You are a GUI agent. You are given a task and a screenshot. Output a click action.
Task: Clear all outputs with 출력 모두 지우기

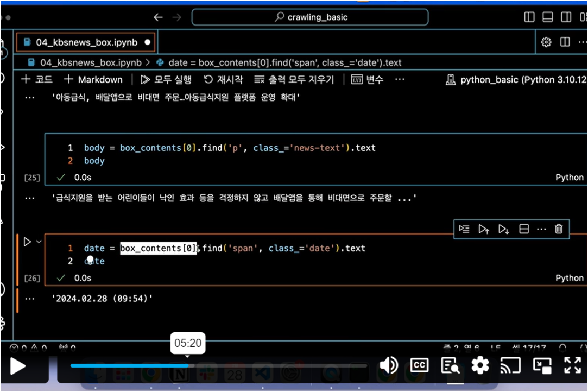tap(294, 79)
